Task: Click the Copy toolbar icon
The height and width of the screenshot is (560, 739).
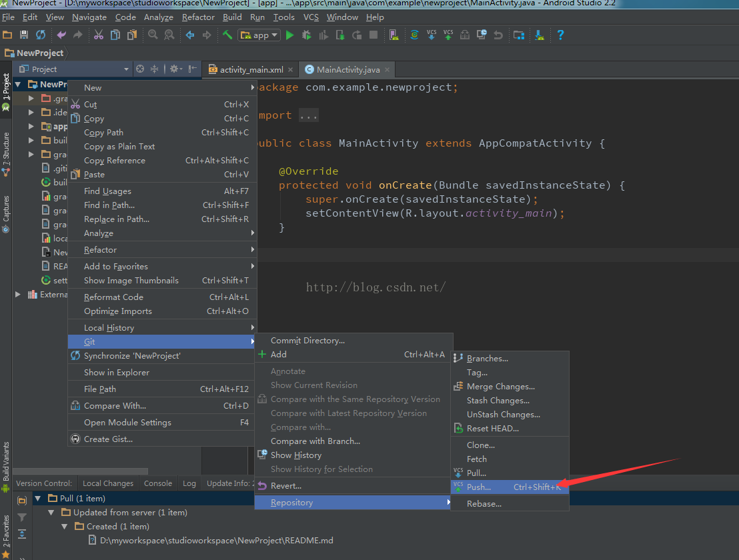Action: tap(115, 35)
